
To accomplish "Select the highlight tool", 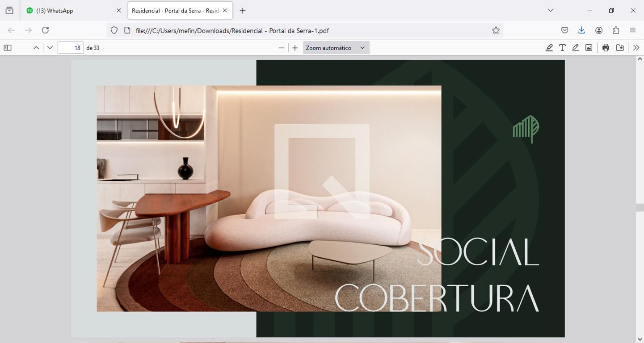I will pos(549,48).
